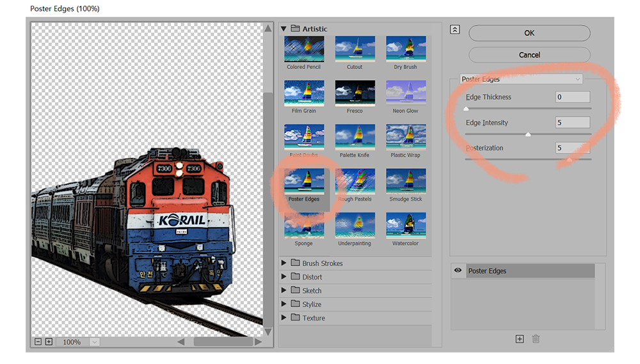Cancel the filter gallery dialog

[529, 54]
